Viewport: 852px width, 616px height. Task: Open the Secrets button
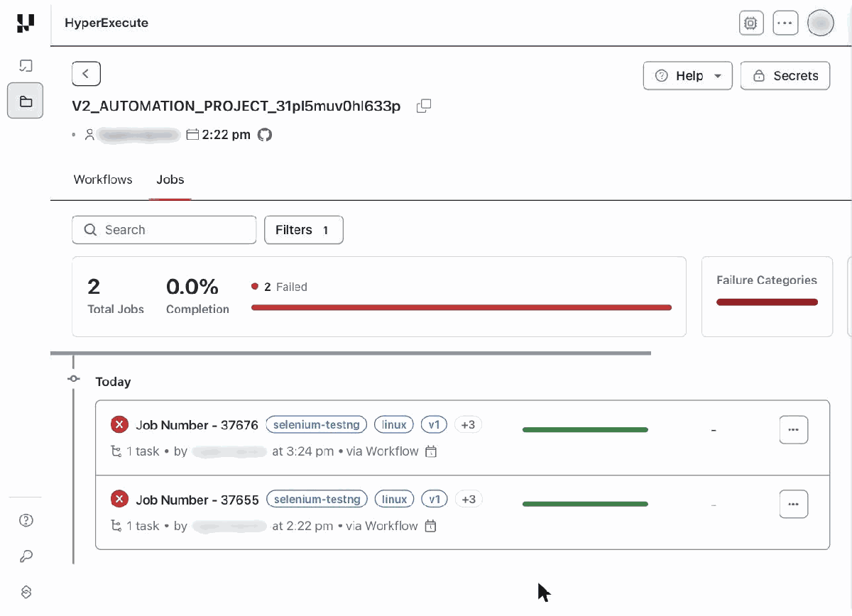tap(785, 75)
